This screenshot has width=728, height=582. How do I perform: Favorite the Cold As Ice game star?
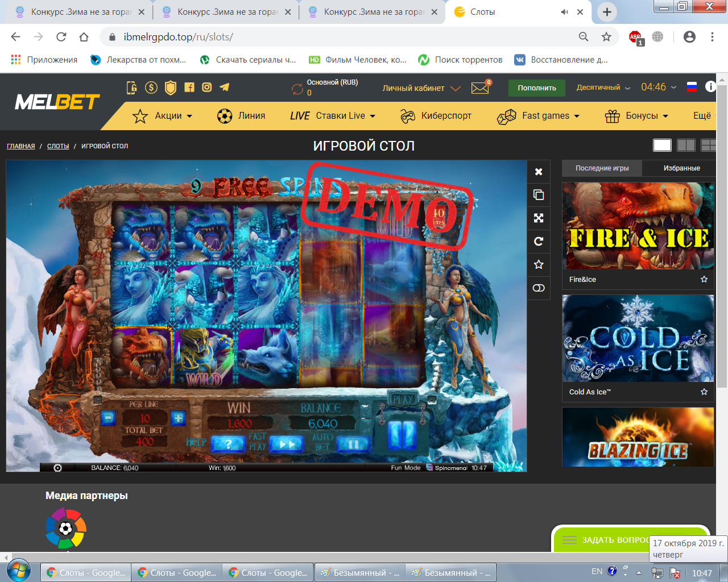(704, 392)
